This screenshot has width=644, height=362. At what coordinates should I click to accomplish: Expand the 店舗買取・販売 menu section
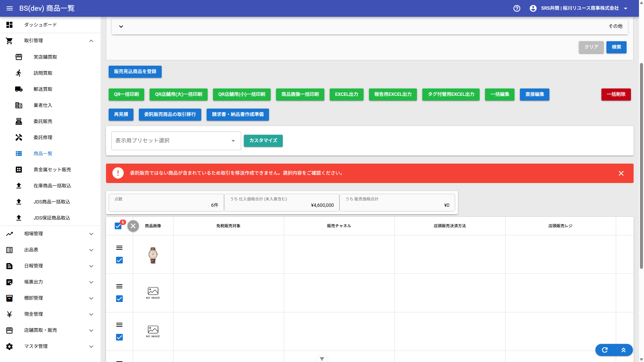[x=91, y=330]
